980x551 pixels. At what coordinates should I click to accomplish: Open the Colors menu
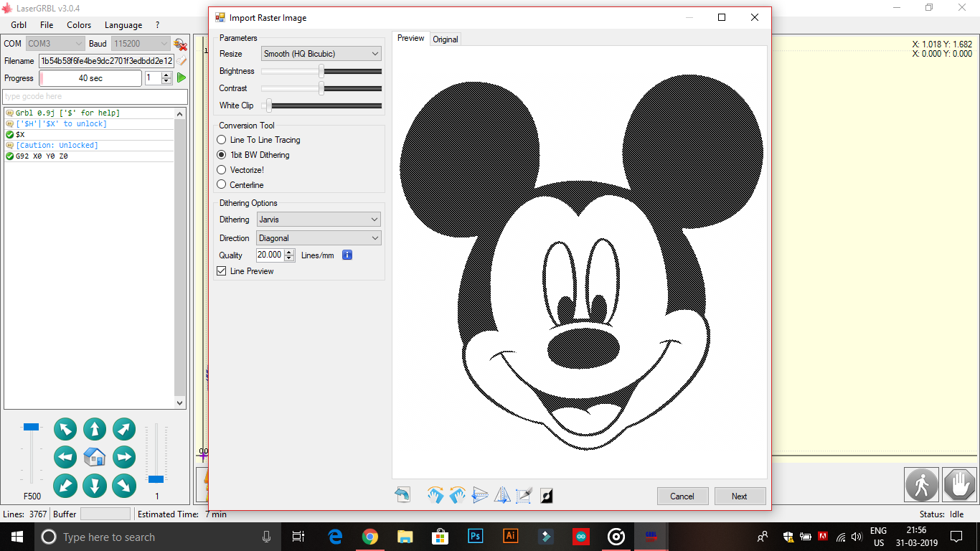78,24
